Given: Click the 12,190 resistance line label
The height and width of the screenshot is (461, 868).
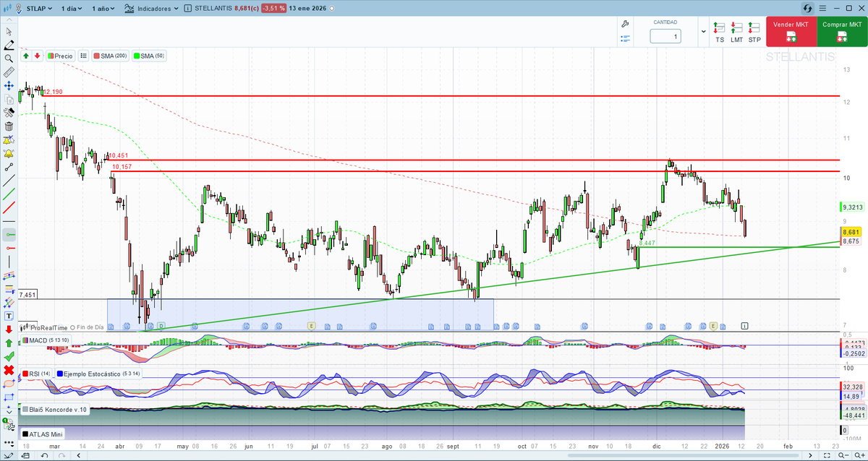Looking at the screenshot, I should point(54,92).
